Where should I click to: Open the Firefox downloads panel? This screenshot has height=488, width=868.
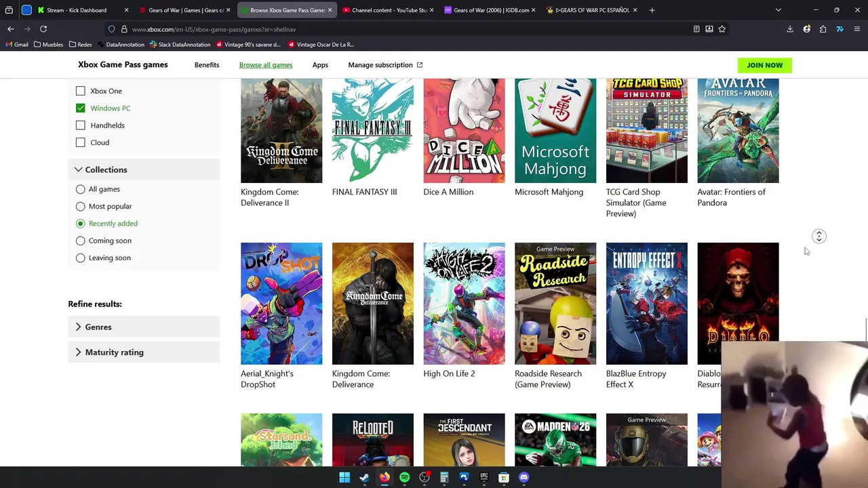point(790,29)
